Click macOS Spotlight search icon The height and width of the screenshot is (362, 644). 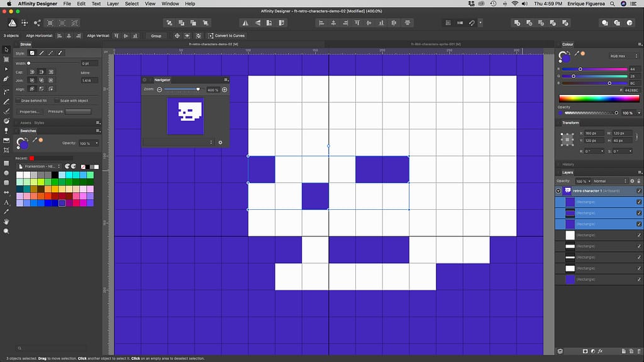(x=613, y=4)
